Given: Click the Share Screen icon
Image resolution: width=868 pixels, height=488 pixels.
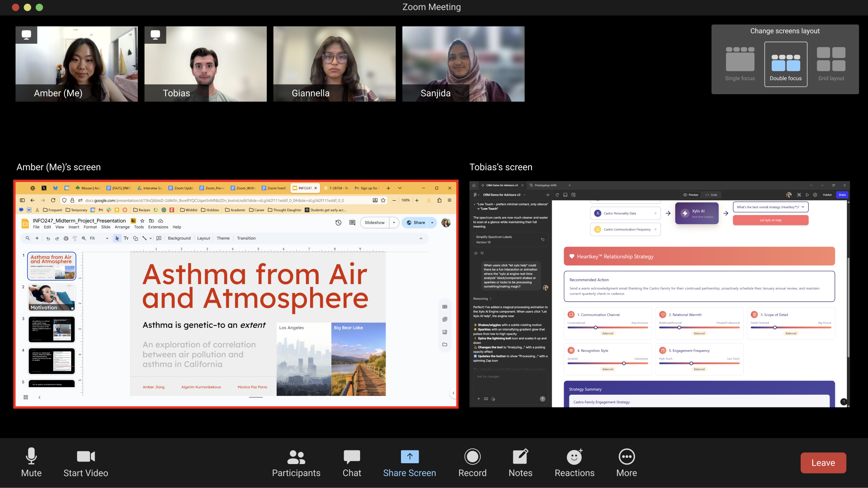Looking at the screenshot, I should pyautogui.click(x=409, y=457).
